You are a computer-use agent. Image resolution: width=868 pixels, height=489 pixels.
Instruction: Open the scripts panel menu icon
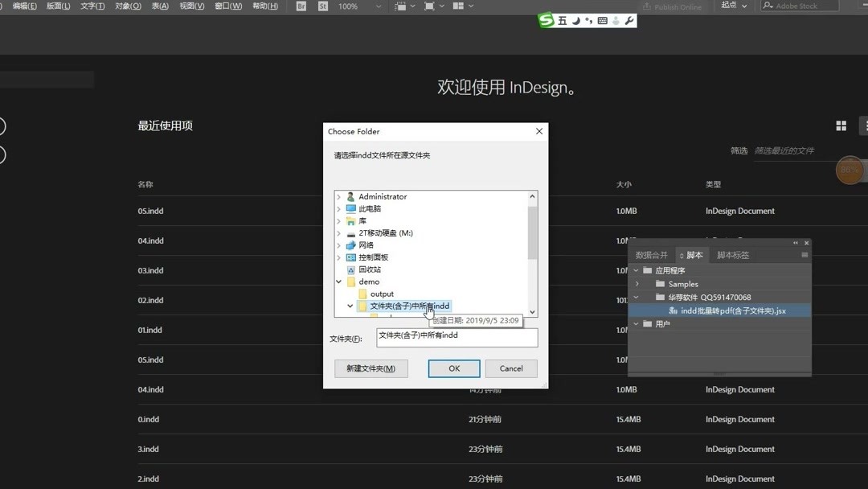tap(804, 254)
